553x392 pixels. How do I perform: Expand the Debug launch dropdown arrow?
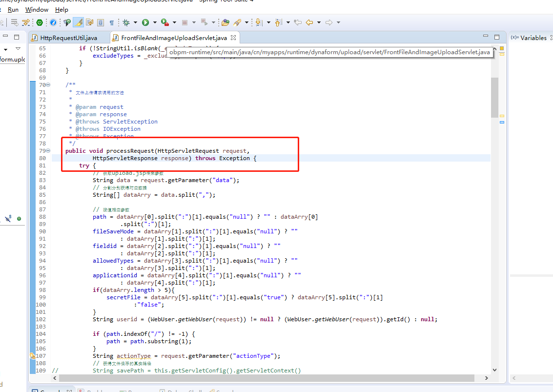[135, 22]
